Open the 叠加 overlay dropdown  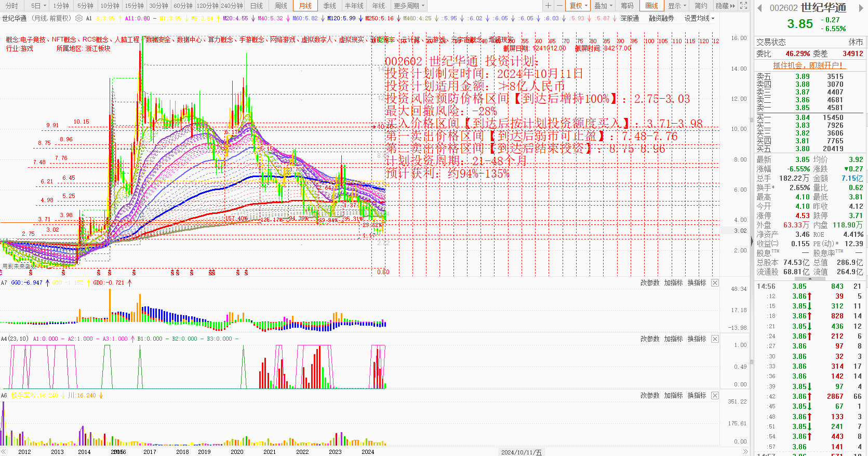(603, 6)
